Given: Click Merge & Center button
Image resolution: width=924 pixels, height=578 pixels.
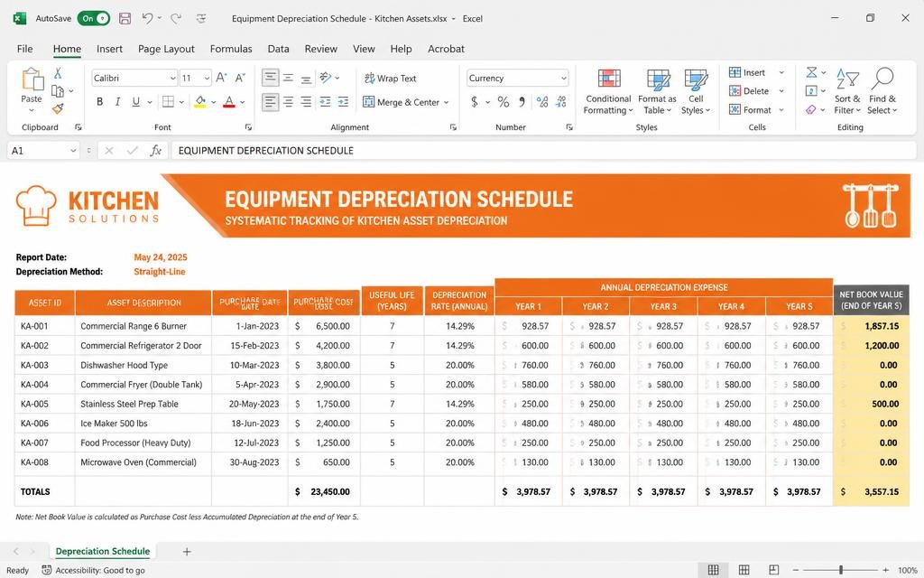Looking at the screenshot, I should click(x=400, y=102).
